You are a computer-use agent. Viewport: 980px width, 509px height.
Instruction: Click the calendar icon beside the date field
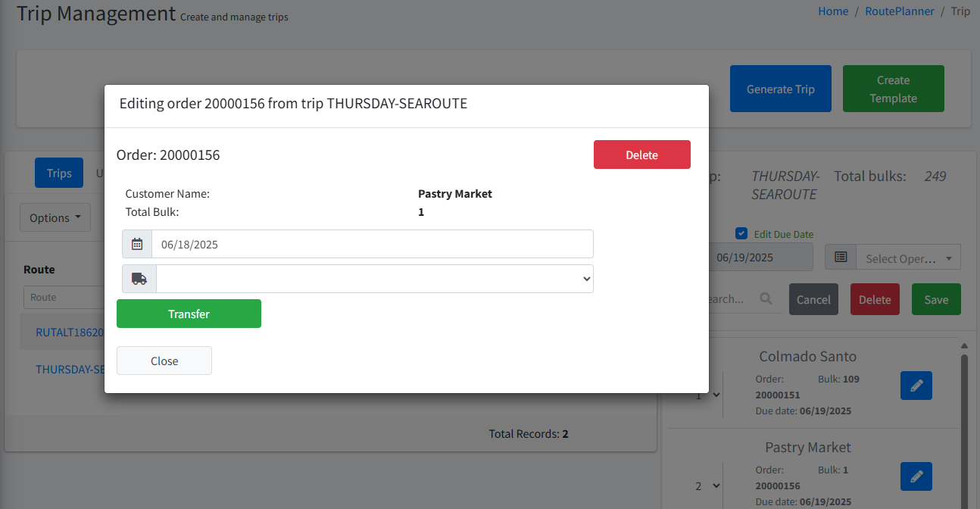click(x=137, y=244)
